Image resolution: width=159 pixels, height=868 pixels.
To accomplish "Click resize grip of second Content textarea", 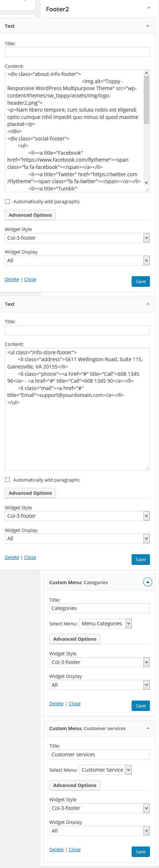I will [x=147, y=468].
